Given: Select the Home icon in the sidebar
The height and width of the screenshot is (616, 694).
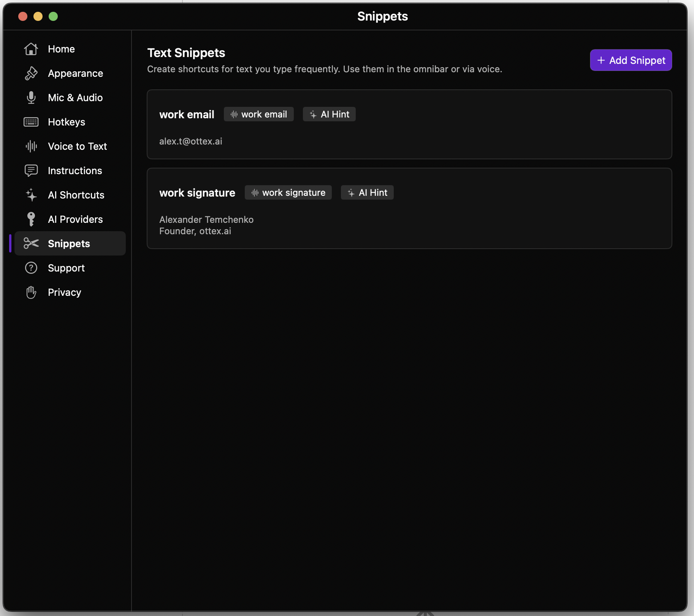Looking at the screenshot, I should coord(31,49).
